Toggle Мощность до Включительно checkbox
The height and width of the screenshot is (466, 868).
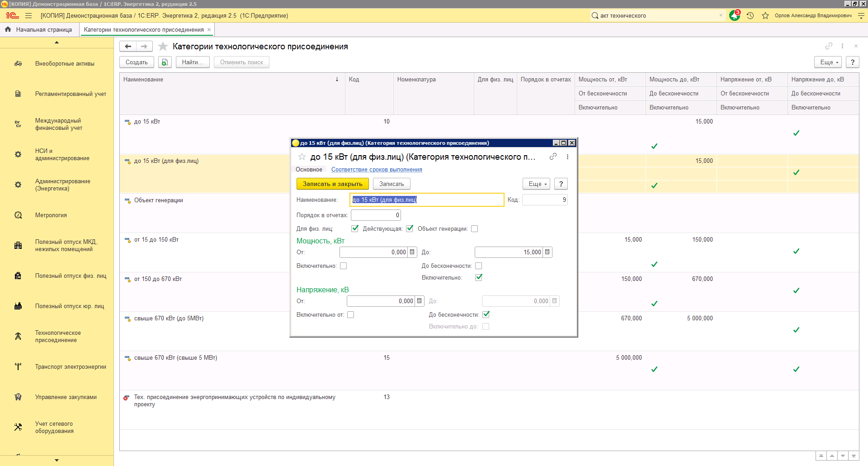(479, 277)
